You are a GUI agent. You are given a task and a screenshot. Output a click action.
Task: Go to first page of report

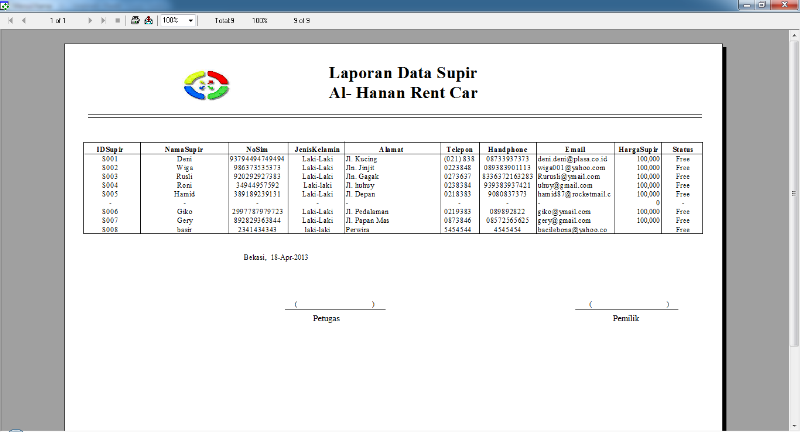(x=10, y=20)
